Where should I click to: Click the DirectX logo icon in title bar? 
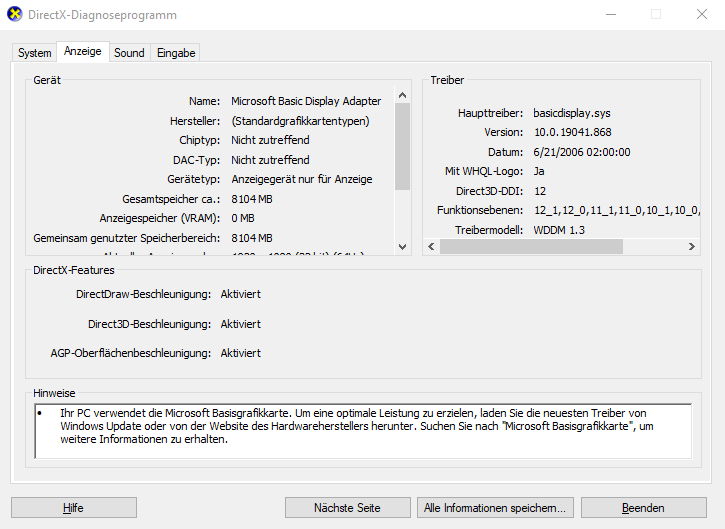pyautogui.click(x=15, y=14)
